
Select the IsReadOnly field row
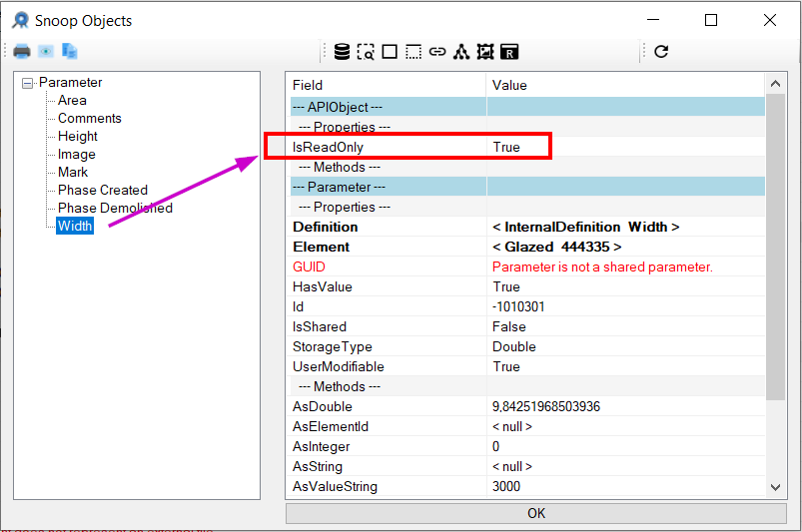[x=527, y=147]
